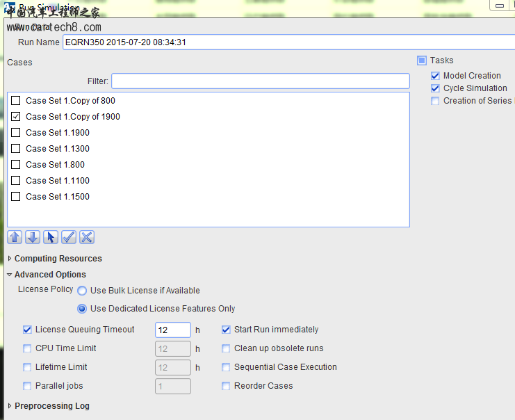
Task: Enable Clean up obsolete runs
Action: (226, 348)
